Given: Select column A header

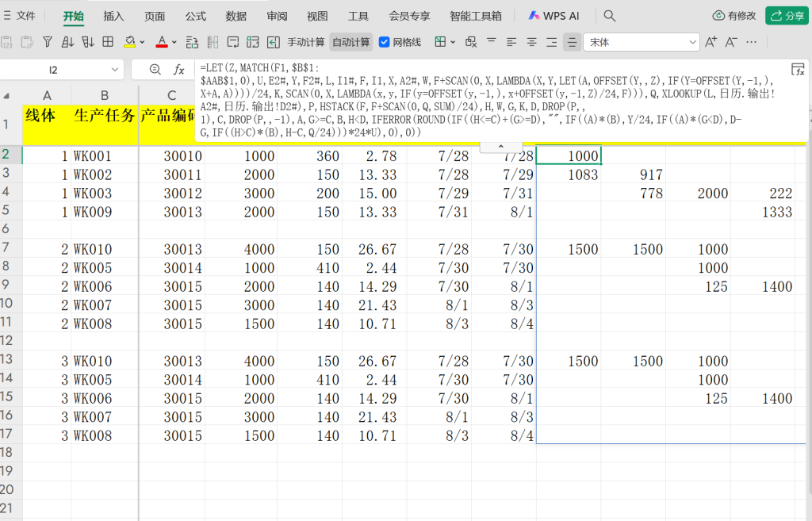Looking at the screenshot, I should [x=47, y=95].
